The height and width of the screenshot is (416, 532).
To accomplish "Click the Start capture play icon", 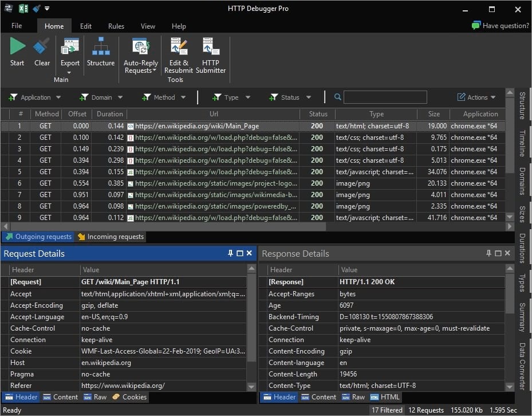I will click(17, 46).
